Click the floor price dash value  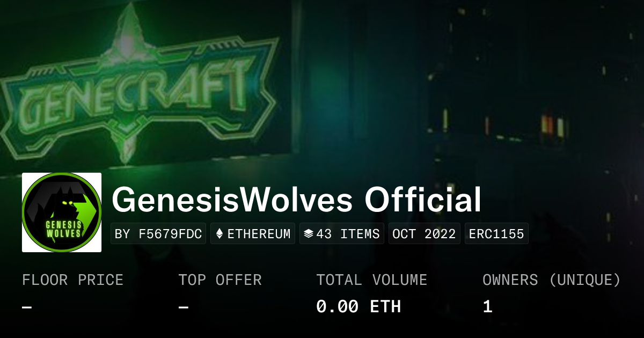tap(27, 307)
